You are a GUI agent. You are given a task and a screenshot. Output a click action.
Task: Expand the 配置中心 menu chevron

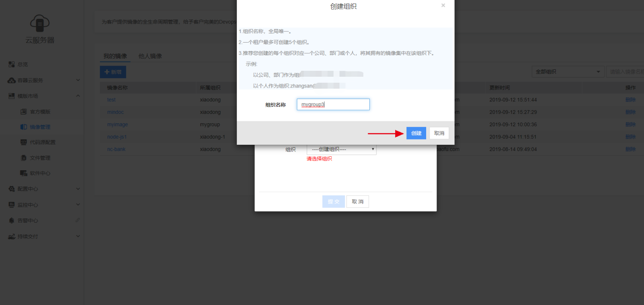click(x=78, y=189)
